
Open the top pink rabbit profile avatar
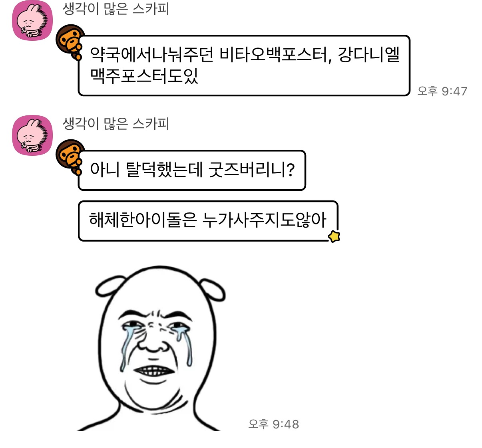coord(32,20)
